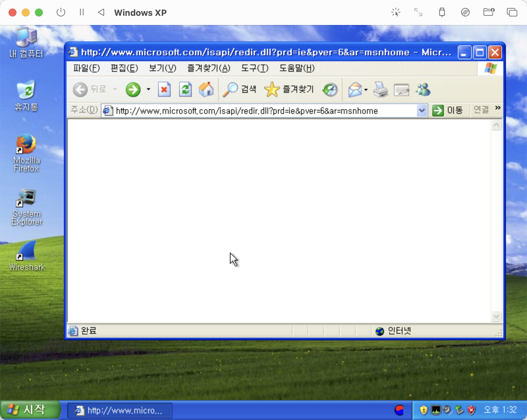Click the IE taskbar button http://www.micro...

(120, 410)
